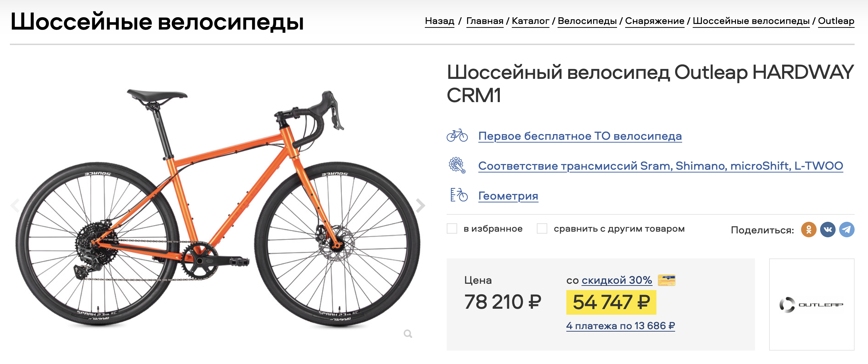The height and width of the screenshot is (364, 868).
Task: Click the Odnoklassniki share icon
Action: 809,230
